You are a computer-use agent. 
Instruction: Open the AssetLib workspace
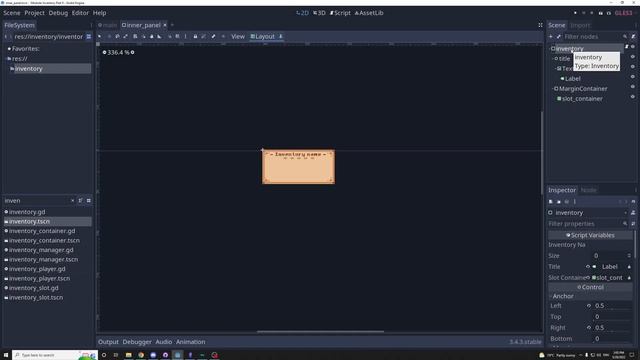(x=369, y=13)
